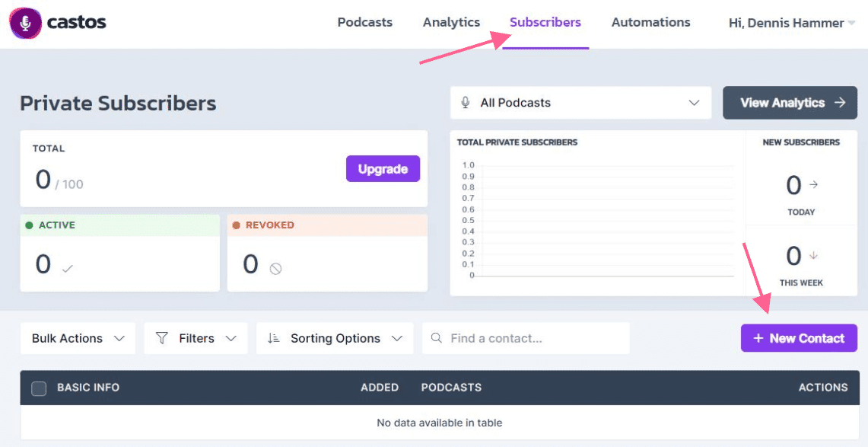Click the Castos microphone logo icon
868x447 pixels.
point(25,23)
